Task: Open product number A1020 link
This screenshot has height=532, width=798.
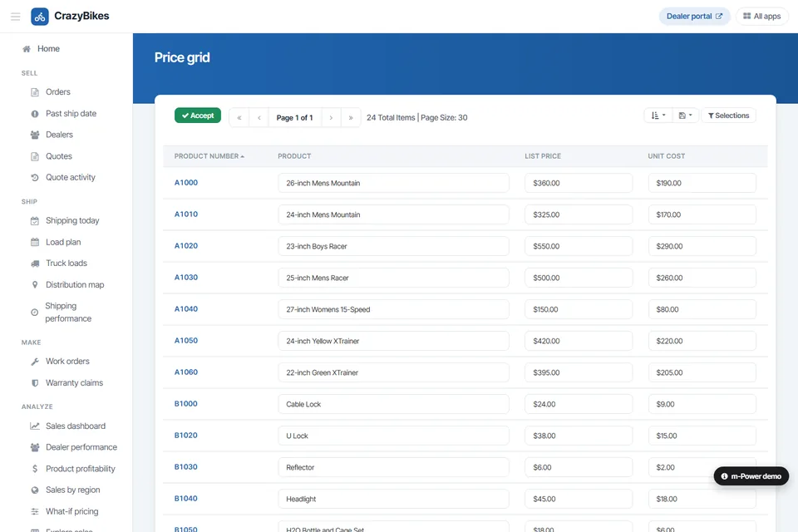Action: click(185, 246)
